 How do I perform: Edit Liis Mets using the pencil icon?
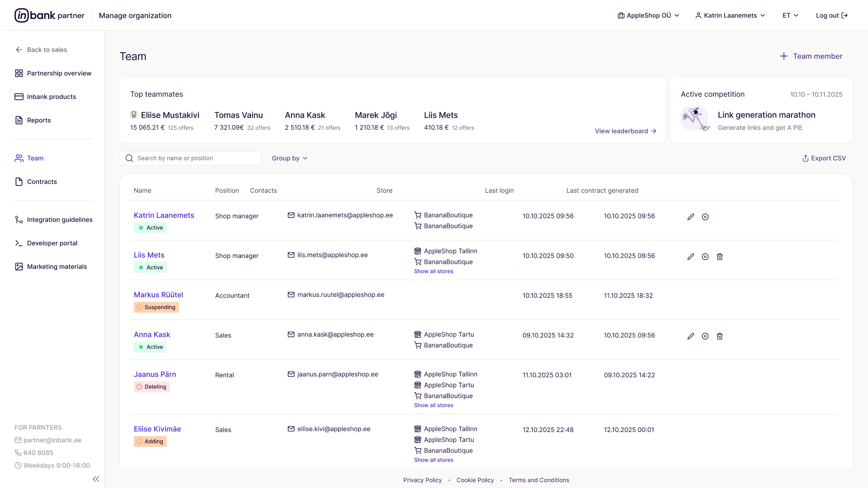pos(691,257)
